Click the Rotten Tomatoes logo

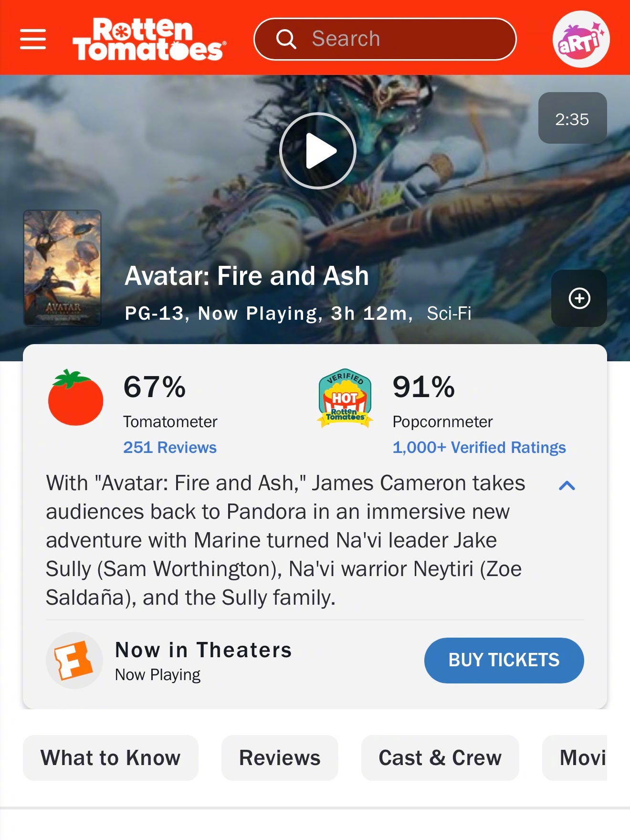click(x=149, y=39)
